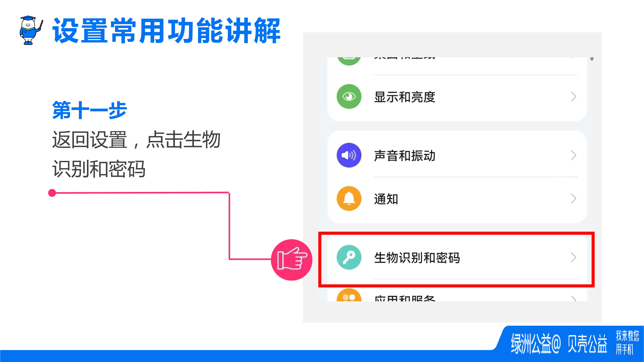Viewport: 644px width, 362px height.
Task: Click the settings list scrollbar handle
Action: pyautogui.click(x=592, y=59)
